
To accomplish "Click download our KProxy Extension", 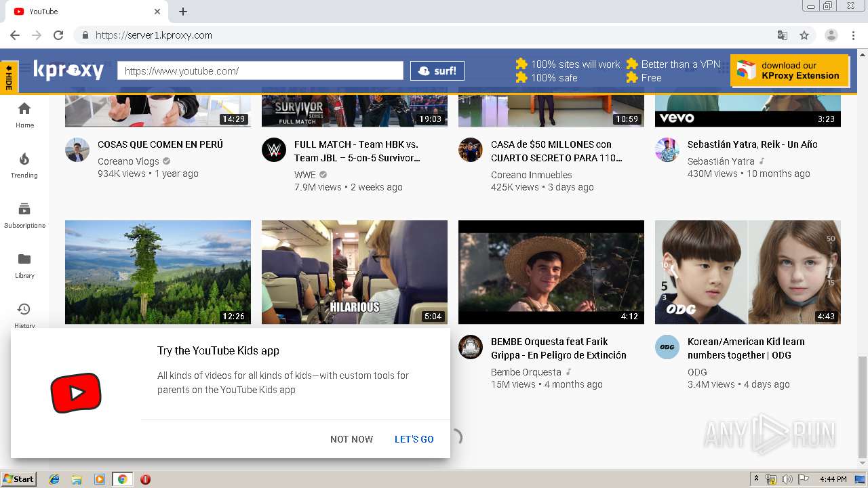I will coord(790,70).
